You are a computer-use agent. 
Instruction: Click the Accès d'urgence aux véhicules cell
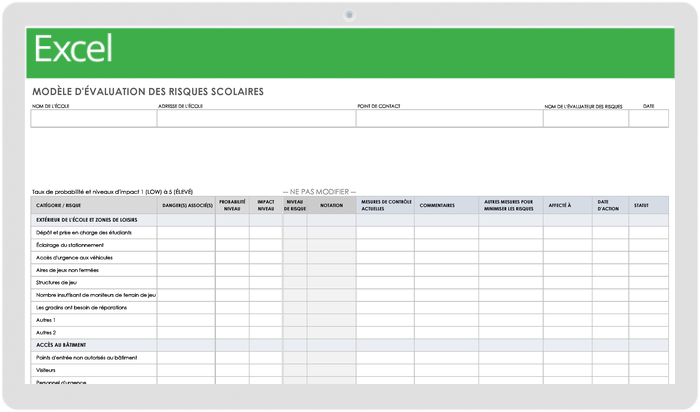(94, 258)
